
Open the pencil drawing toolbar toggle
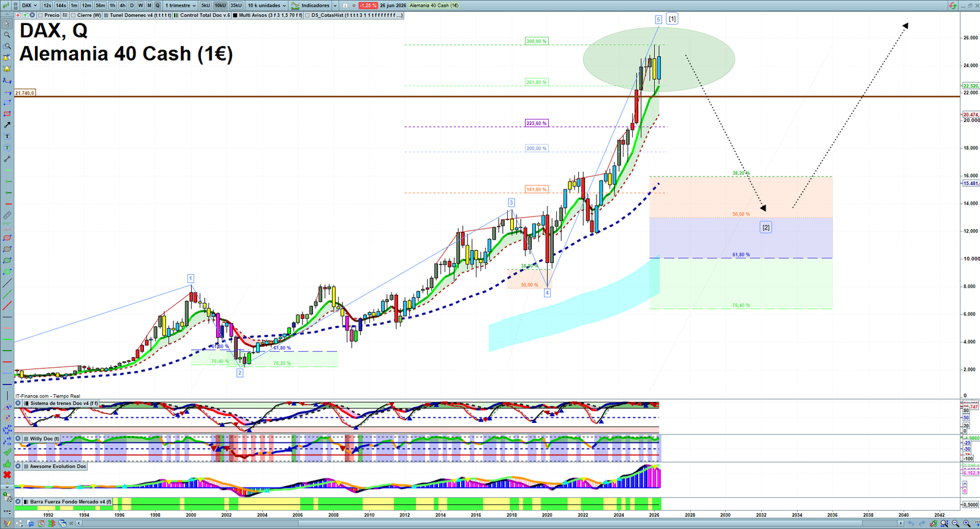pos(7,523)
